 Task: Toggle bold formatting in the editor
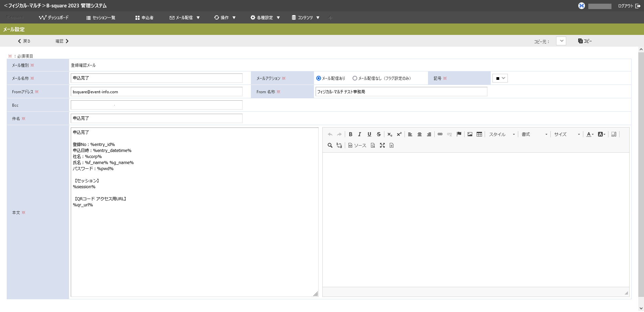[x=351, y=134]
